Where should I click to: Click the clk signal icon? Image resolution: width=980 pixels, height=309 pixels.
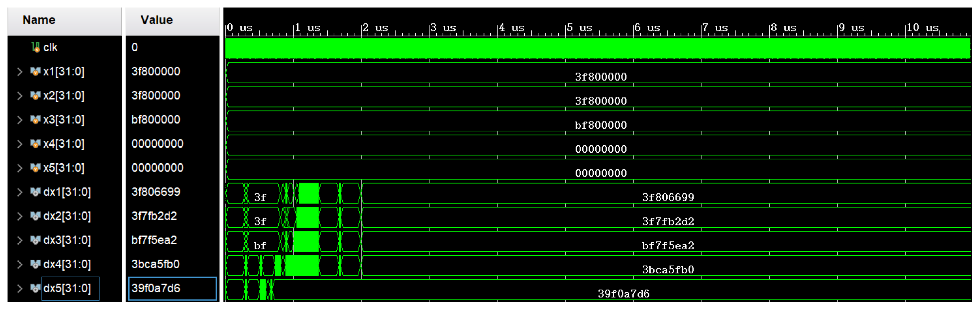(35, 47)
